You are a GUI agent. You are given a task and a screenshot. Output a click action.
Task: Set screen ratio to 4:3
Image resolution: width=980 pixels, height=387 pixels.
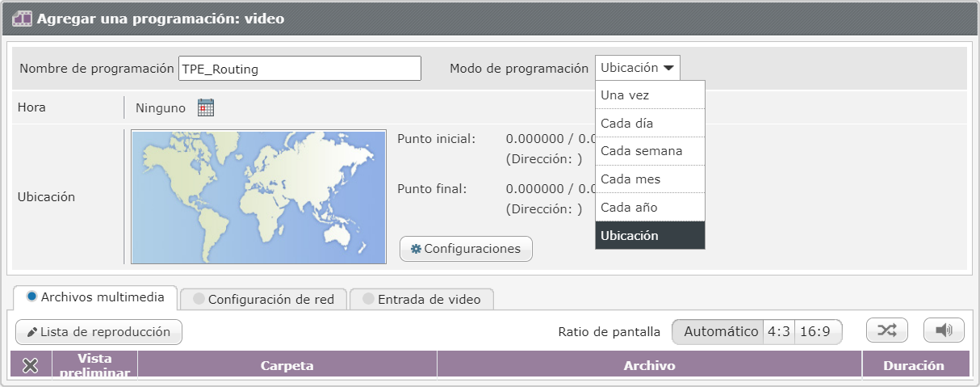(779, 331)
